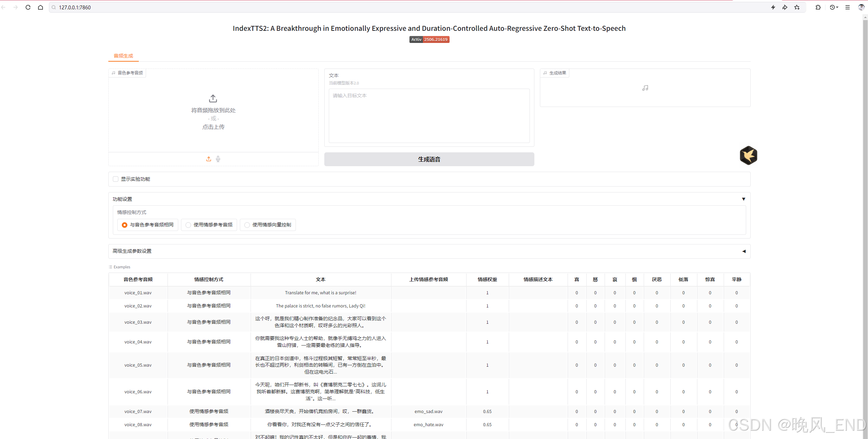The height and width of the screenshot is (439, 868).
Task: Click the lightning bolt icon in address bar
Action: [773, 7]
